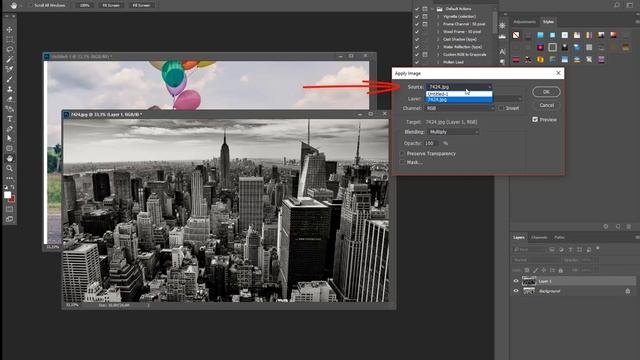Select the Hand tool
The height and width of the screenshot is (360, 640).
9,158
